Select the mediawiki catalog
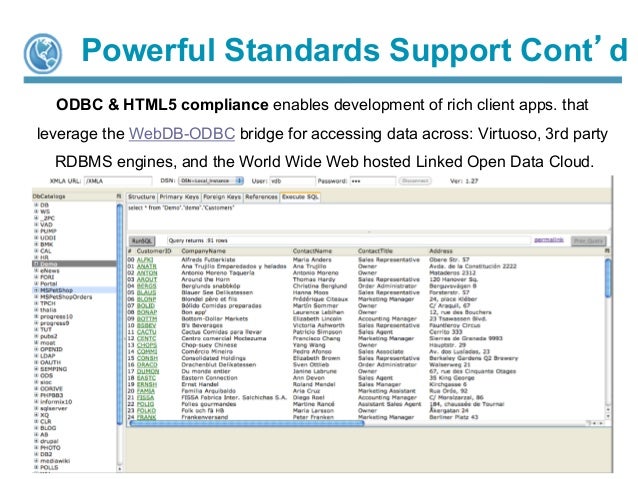Screen dimensions: 638x479 pyautogui.click(x=55, y=461)
